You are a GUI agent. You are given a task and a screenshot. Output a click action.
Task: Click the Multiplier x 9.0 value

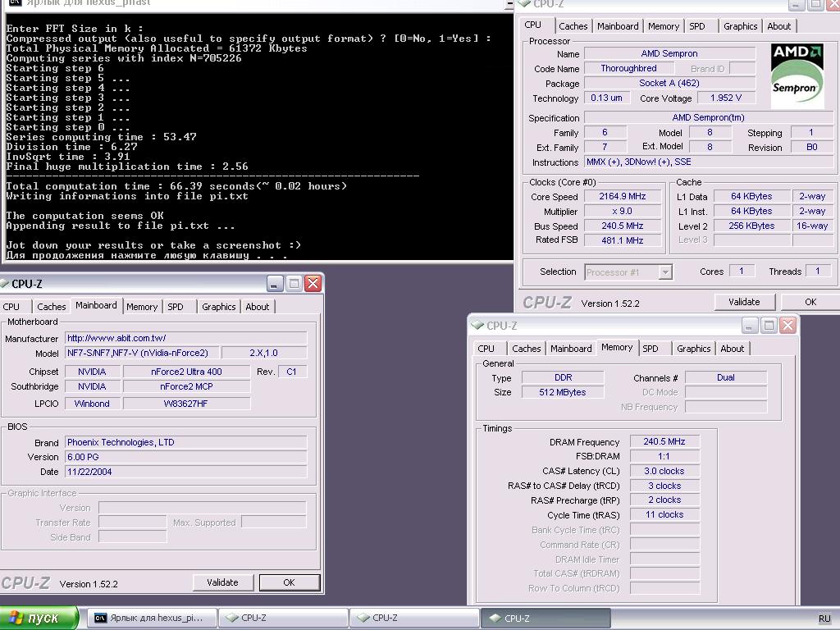(x=623, y=212)
